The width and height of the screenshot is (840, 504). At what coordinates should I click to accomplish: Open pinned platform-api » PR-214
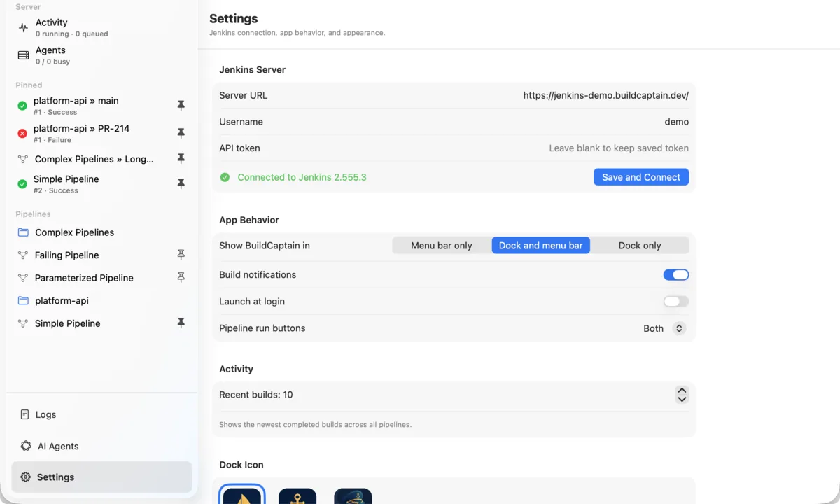point(101,133)
